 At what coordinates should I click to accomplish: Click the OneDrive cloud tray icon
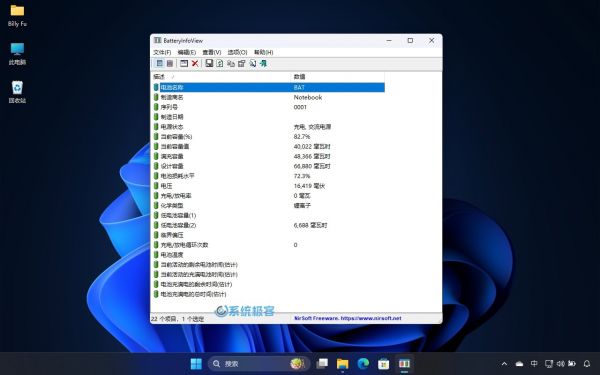pyautogui.click(x=519, y=364)
